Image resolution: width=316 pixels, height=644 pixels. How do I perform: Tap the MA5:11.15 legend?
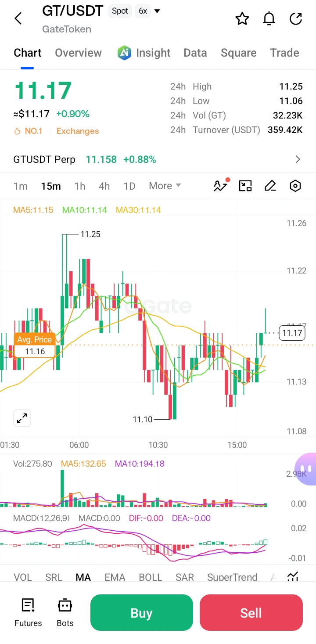(x=33, y=210)
